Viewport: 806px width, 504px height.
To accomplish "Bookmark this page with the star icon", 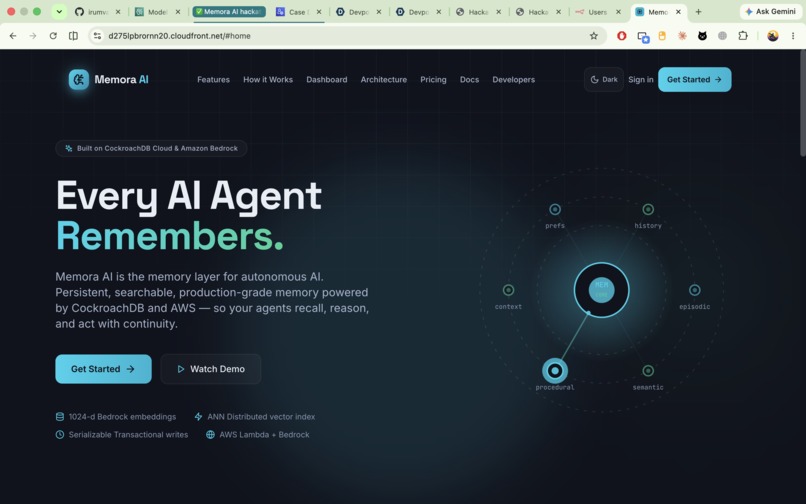I will (x=594, y=36).
